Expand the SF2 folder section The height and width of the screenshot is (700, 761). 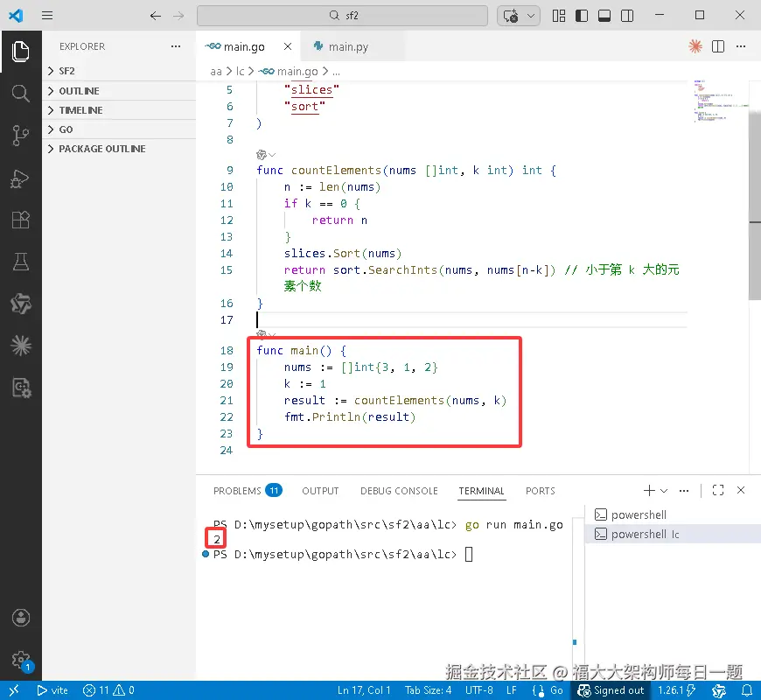coord(119,71)
